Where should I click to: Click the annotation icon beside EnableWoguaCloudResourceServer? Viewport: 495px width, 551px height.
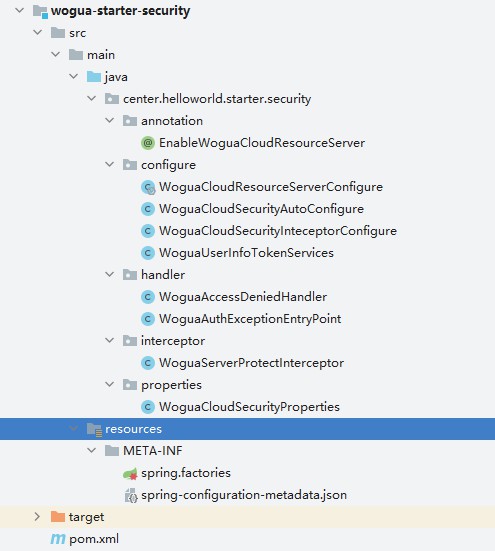[148, 143]
